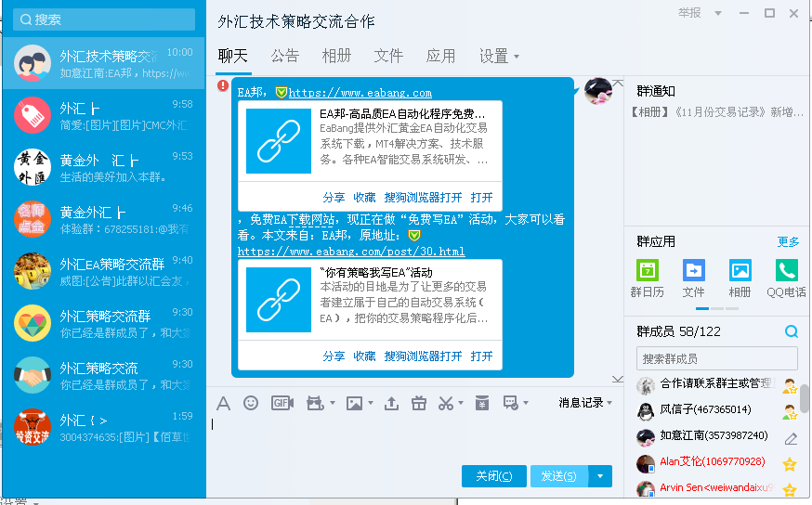Click 搜狗浏览器打开 on the first link card
812x505 pixels.
[x=423, y=198]
